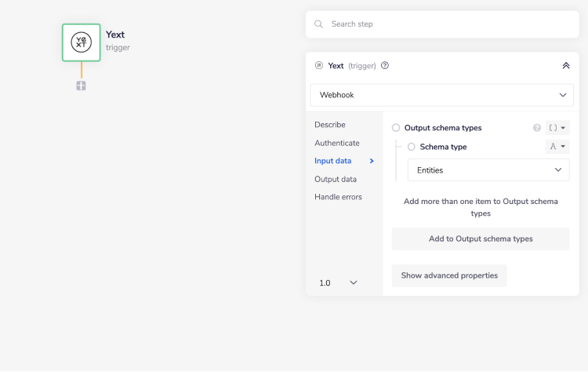The height and width of the screenshot is (372, 588).
Task: Collapse the Yext panel with double chevron
Action: (566, 66)
